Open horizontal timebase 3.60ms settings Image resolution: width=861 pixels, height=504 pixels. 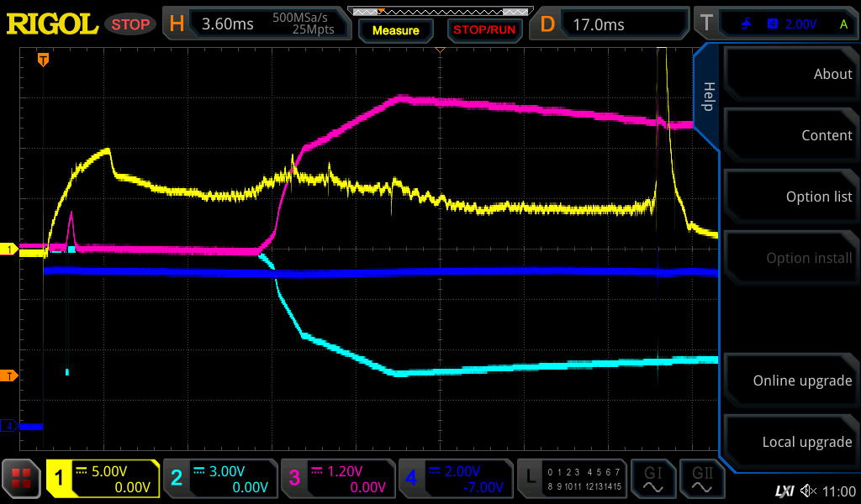pos(257,24)
